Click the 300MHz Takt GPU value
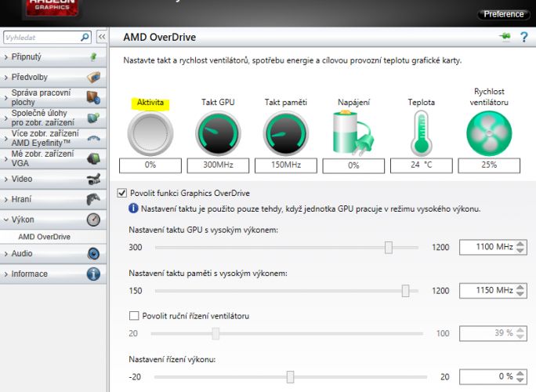Image resolution: width=536 pixels, height=392 pixels. click(218, 165)
